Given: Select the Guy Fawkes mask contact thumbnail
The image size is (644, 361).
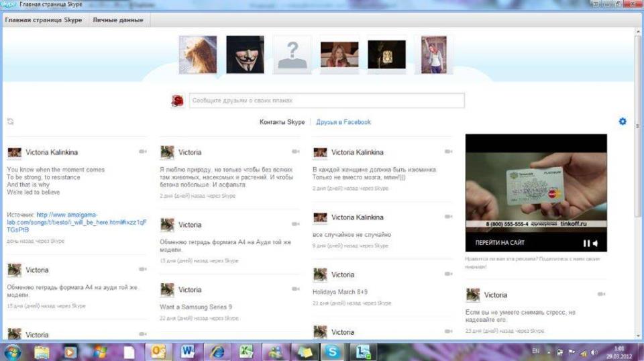Looking at the screenshot, I should [x=246, y=54].
